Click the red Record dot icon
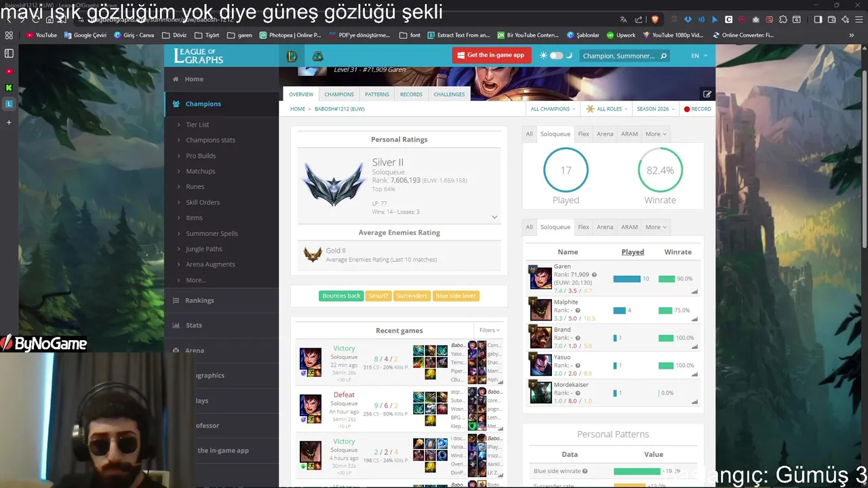The height and width of the screenshot is (488, 868). pos(686,109)
